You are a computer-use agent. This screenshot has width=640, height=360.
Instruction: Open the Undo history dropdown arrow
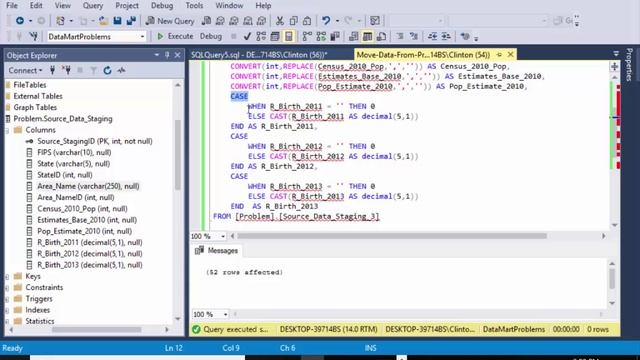pos(337,20)
